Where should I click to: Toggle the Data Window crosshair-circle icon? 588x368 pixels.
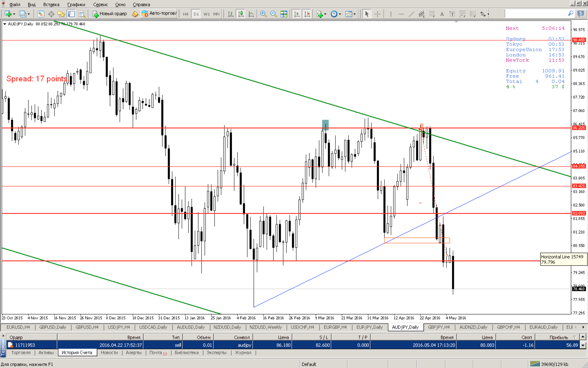51,14
